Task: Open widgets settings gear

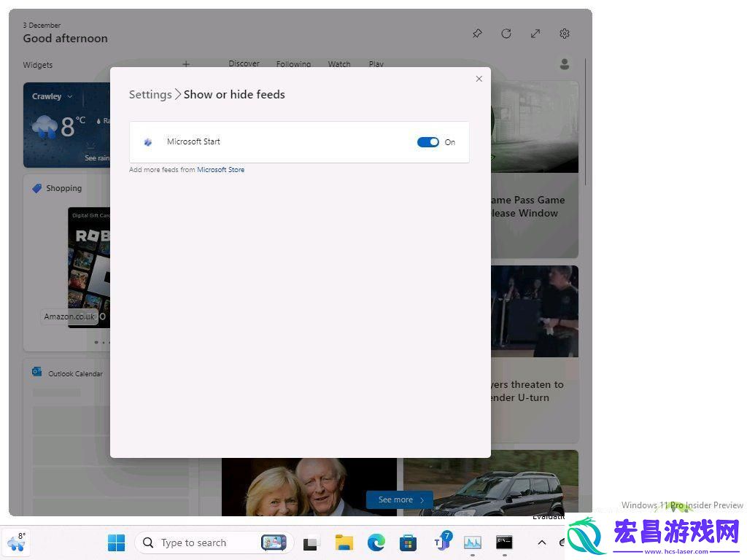Action: (x=565, y=34)
